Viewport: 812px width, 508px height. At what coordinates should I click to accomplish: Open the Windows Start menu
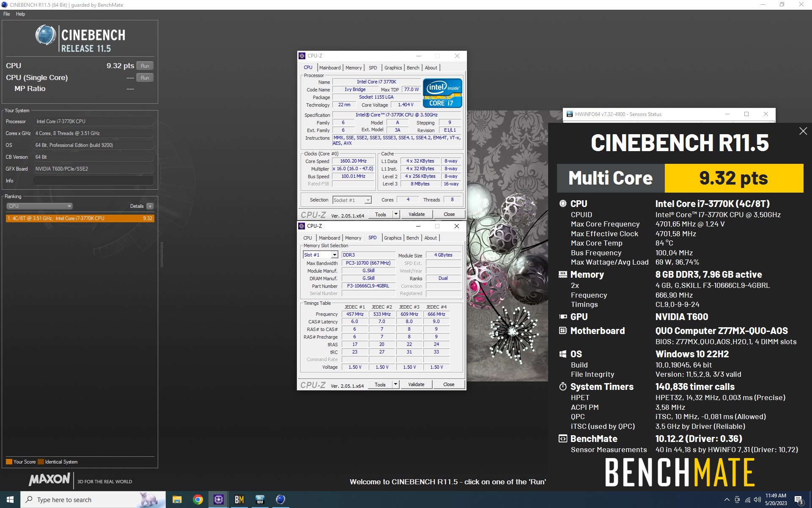[10, 500]
